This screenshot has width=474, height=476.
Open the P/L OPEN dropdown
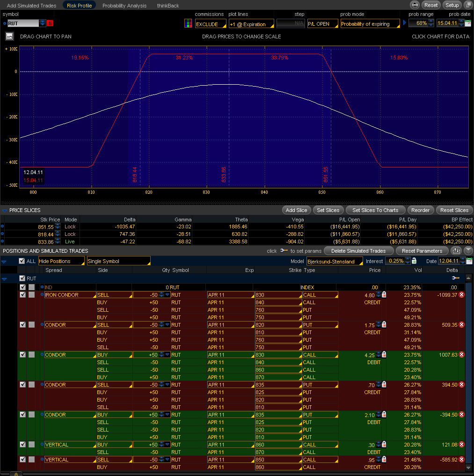tap(322, 24)
